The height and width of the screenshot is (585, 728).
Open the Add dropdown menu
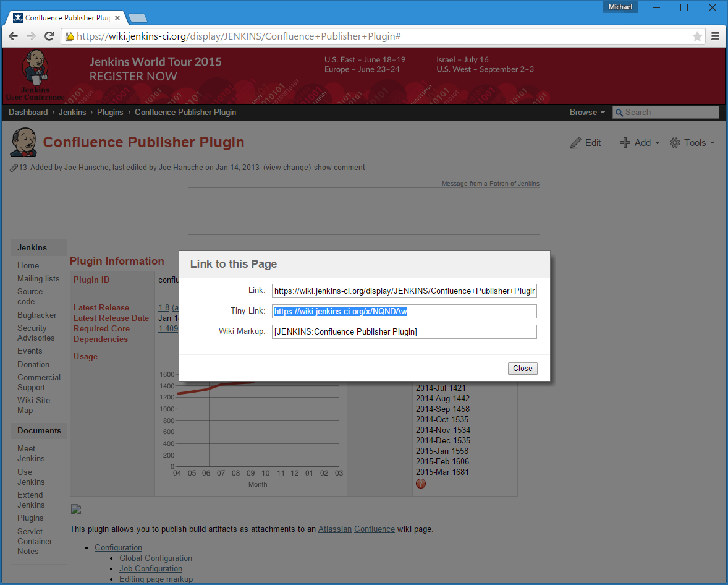click(640, 143)
